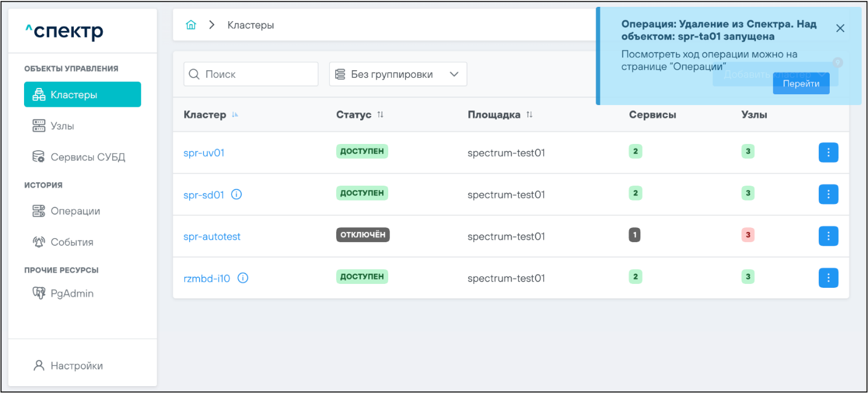The height and width of the screenshot is (393, 868).
Task: Expand the Без группировки dropdown
Action: click(398, 74)
